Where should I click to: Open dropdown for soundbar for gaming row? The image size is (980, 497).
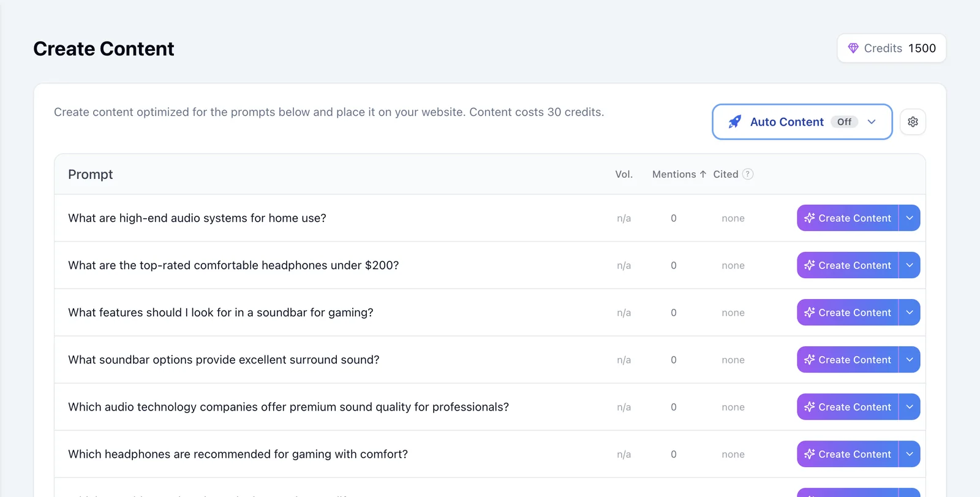coord(910,313)
